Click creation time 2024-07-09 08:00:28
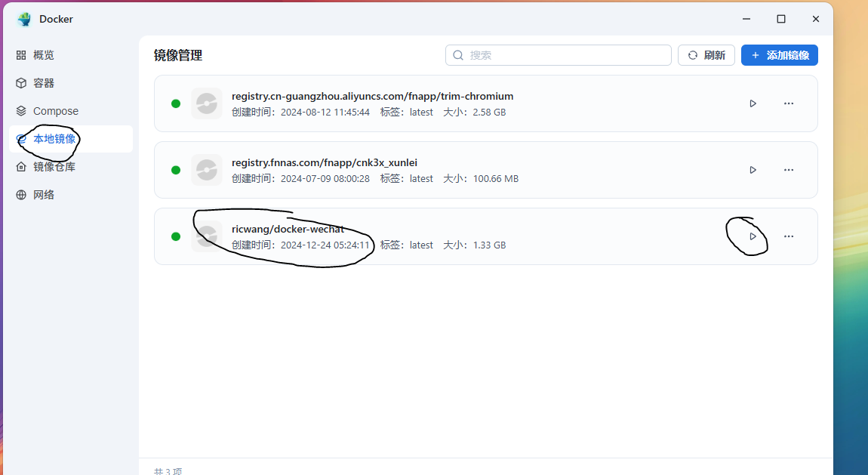868x475 pixels. point(325,179)
